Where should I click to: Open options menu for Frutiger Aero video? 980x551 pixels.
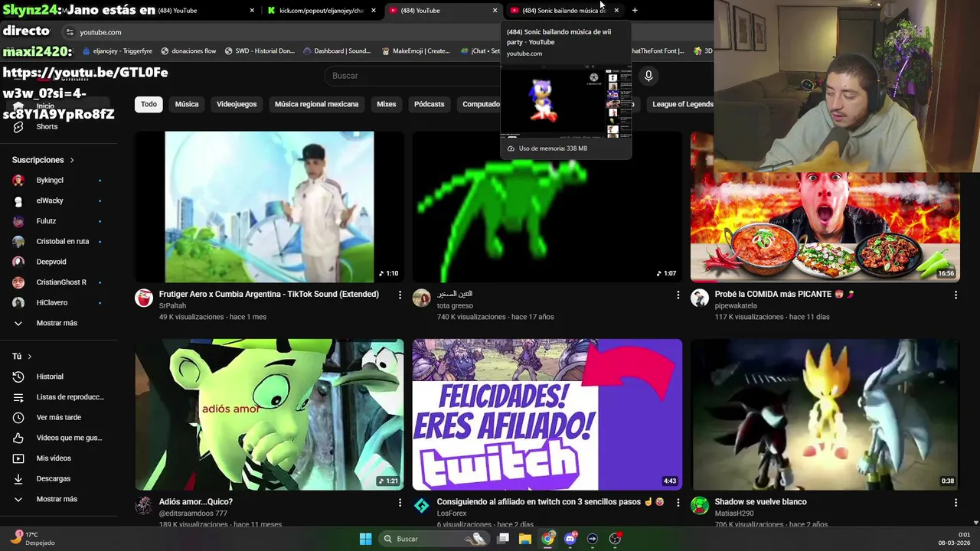click(x=400, y=295)
